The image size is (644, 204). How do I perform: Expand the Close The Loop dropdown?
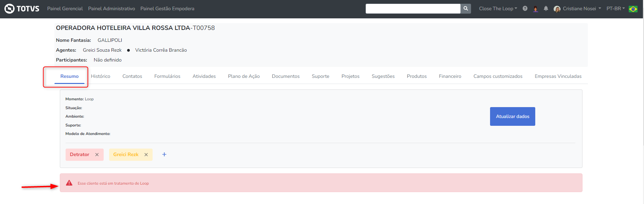pos(498,8)
